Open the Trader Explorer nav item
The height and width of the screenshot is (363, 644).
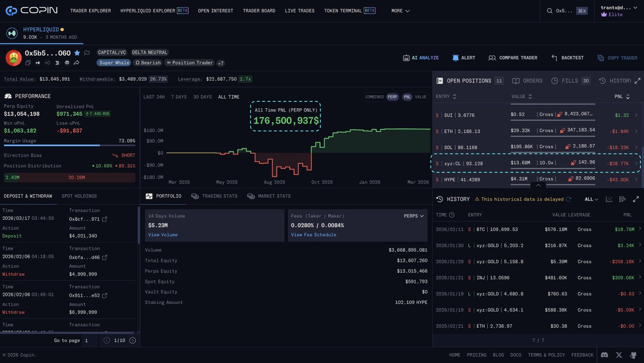90,11
